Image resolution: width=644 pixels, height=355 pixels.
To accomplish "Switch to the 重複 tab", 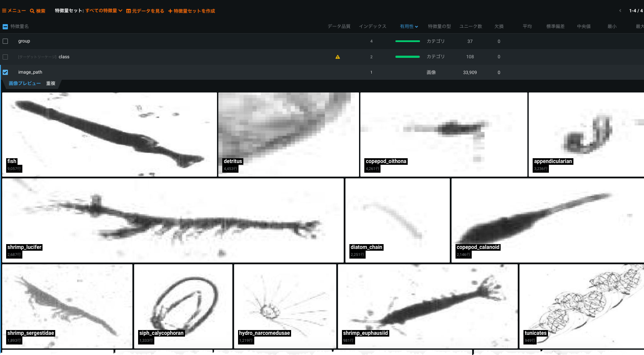I will [51, 83].
